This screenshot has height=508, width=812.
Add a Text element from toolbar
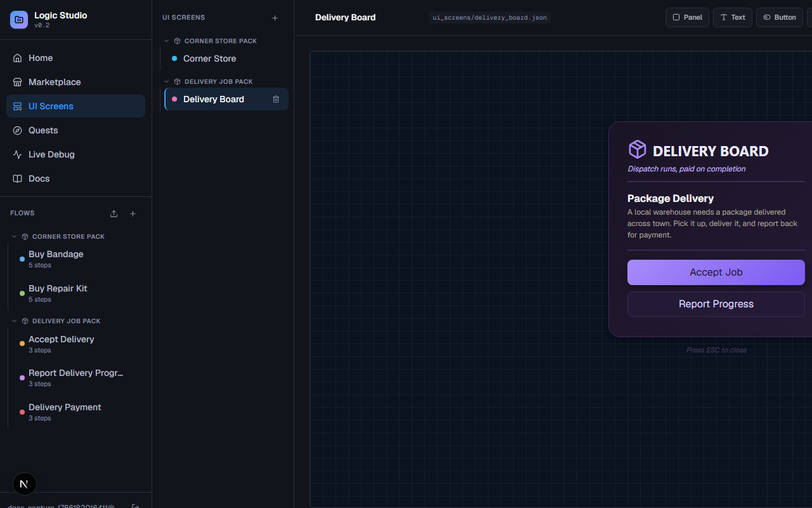732,17
